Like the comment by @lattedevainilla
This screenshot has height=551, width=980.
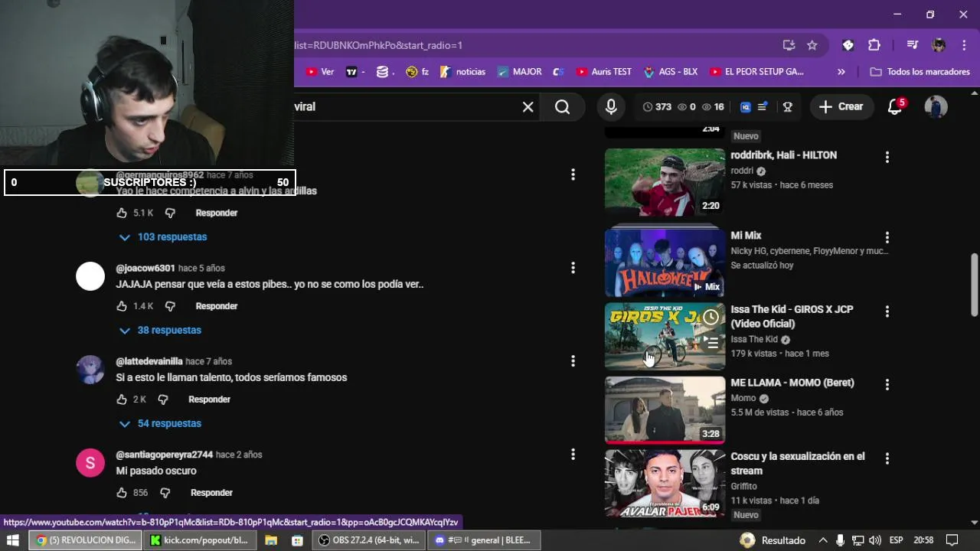tap(122, 399)
